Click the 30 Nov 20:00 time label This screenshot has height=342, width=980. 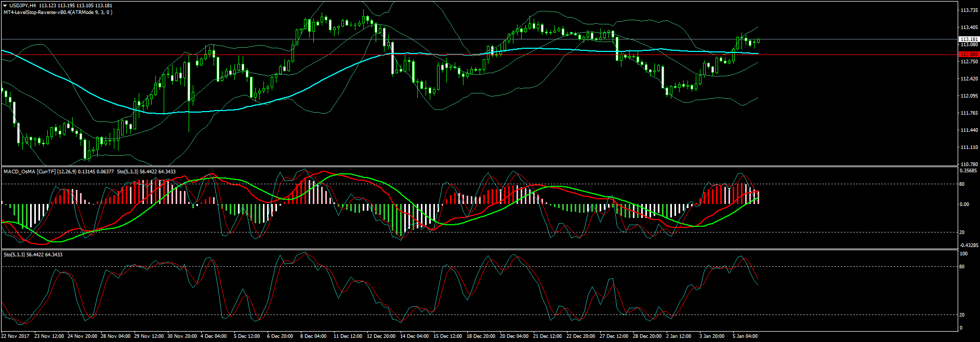coord(182,336)
